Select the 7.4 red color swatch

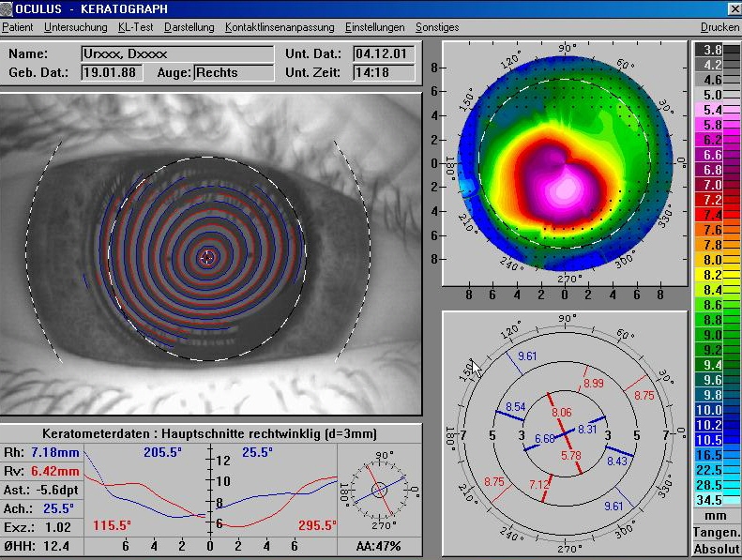coord(716,215)
